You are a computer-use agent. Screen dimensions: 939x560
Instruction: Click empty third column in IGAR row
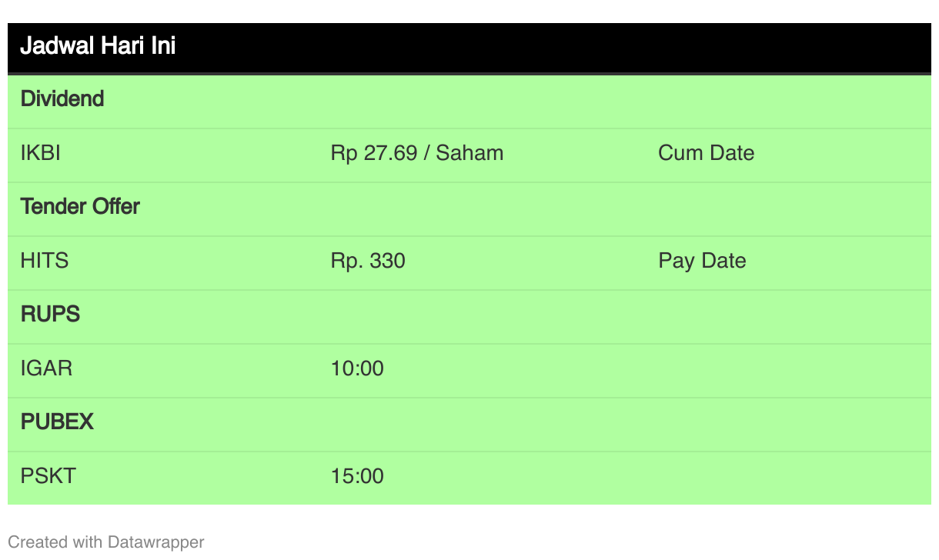pyautogui.click(x=788, y=368)
